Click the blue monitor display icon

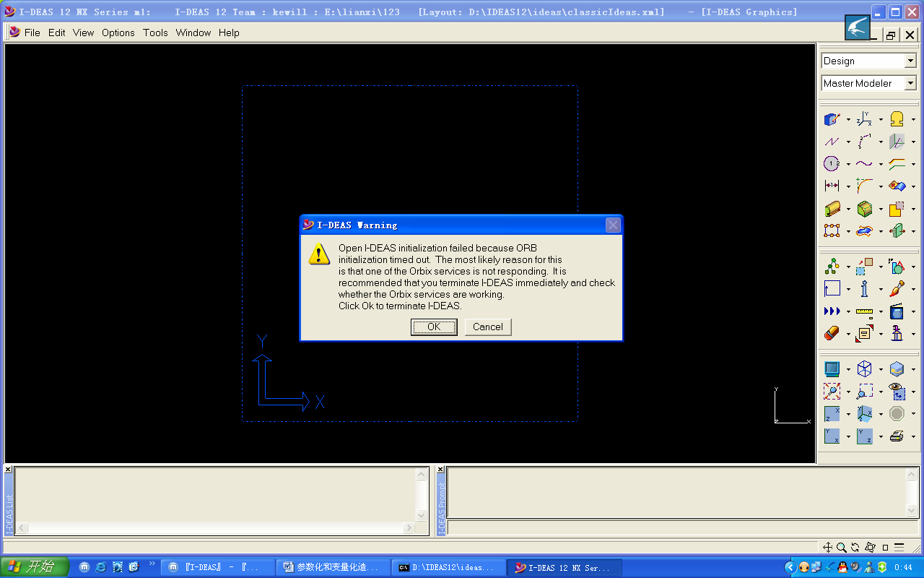pyautogui.click(x=832, y=369)
